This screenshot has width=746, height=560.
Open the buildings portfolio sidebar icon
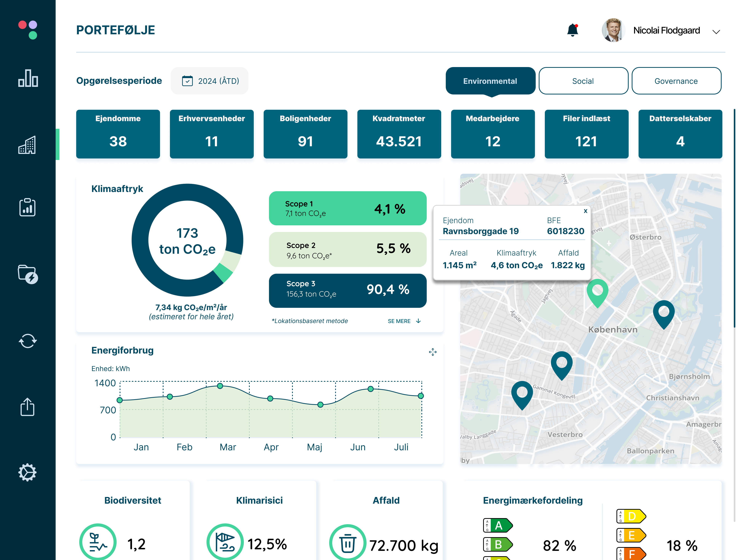click(x=27, y=145)
